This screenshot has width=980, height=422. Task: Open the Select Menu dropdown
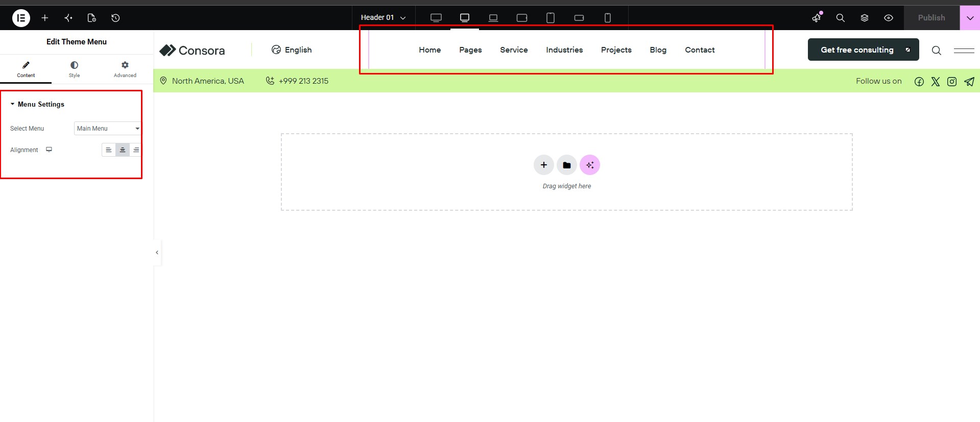(x=107, y=129)
